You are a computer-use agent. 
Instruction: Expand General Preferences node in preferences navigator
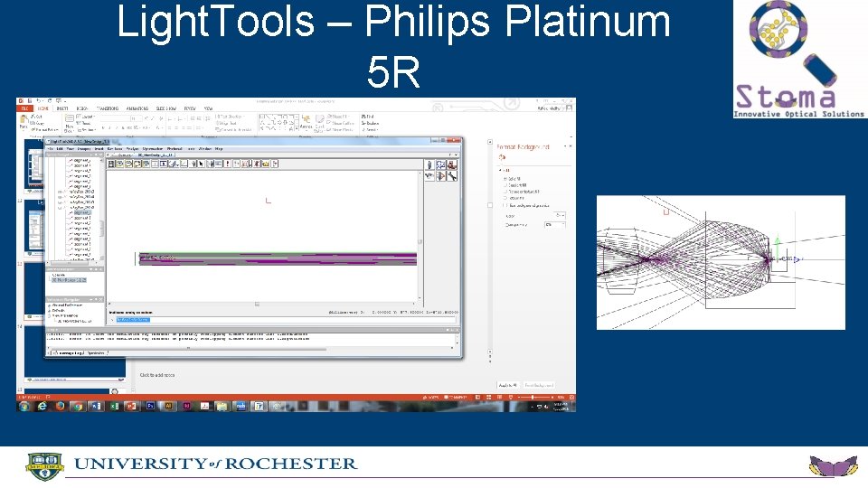[49, 305]
